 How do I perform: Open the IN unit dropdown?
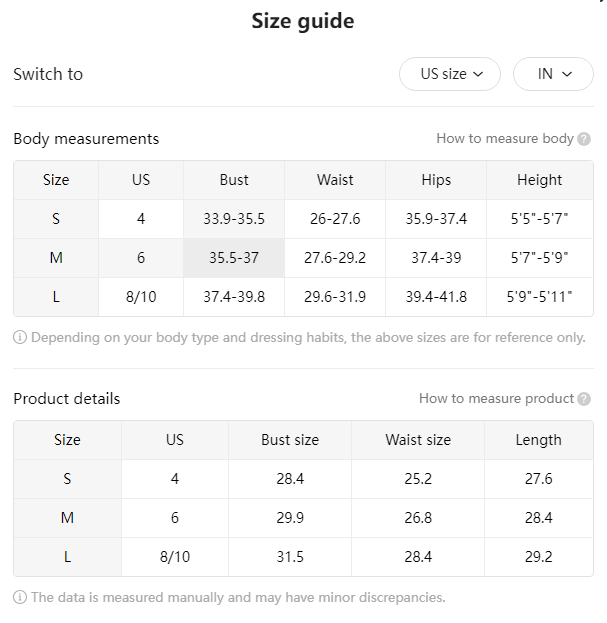553,74
